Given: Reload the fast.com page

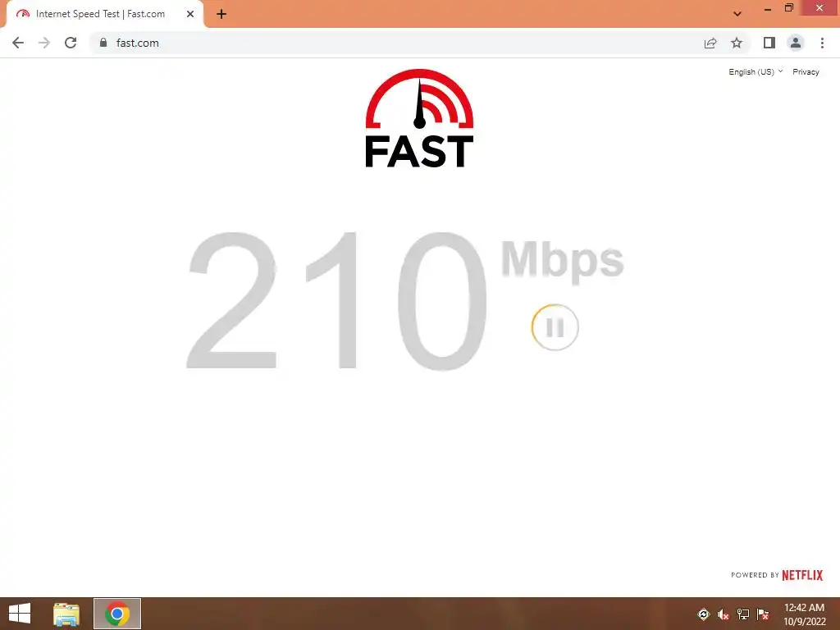Looking at the screenshot, I should (71, 43).
